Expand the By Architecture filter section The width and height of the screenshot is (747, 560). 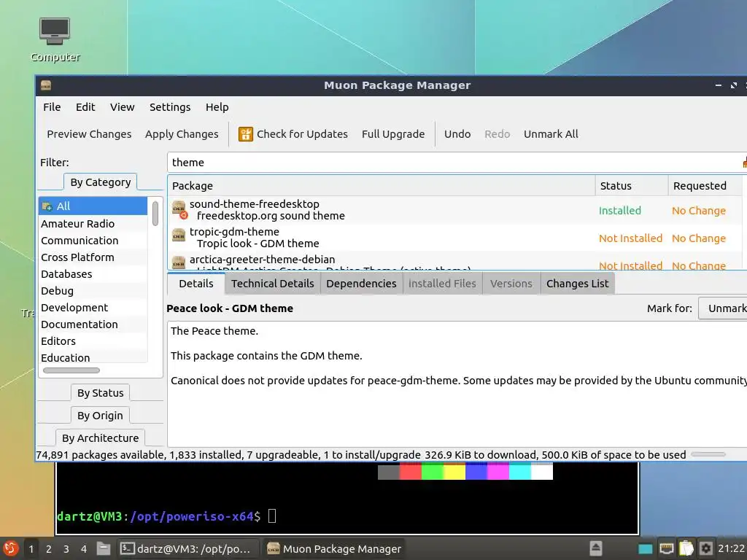(x=101, y=438)
